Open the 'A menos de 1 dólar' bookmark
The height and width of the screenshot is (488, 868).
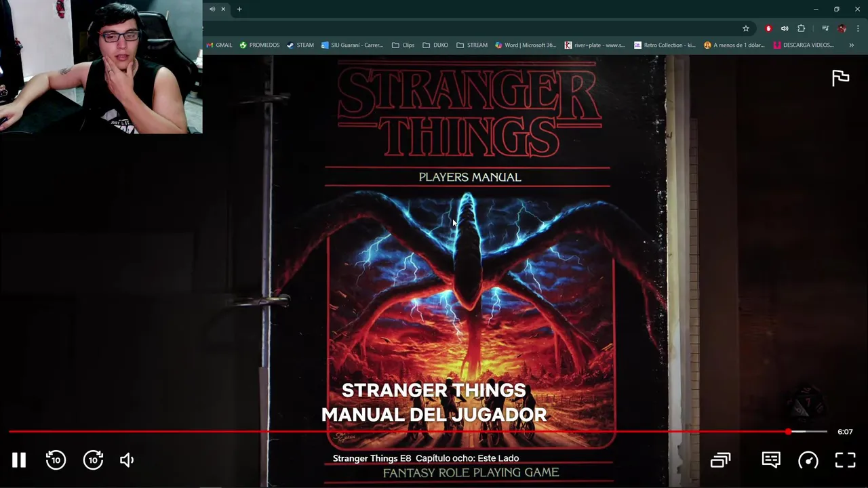pyautogui.click(x=734, y=45)
